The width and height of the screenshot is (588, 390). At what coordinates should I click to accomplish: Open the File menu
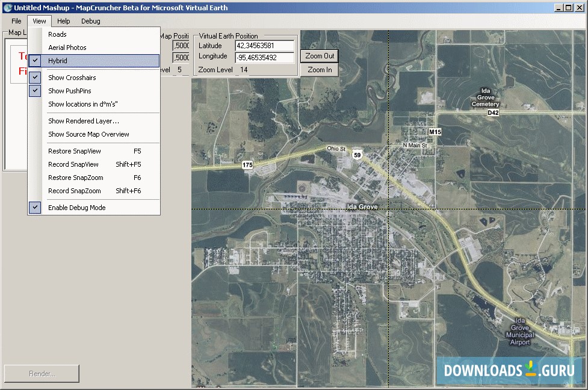tap(16, 20)
